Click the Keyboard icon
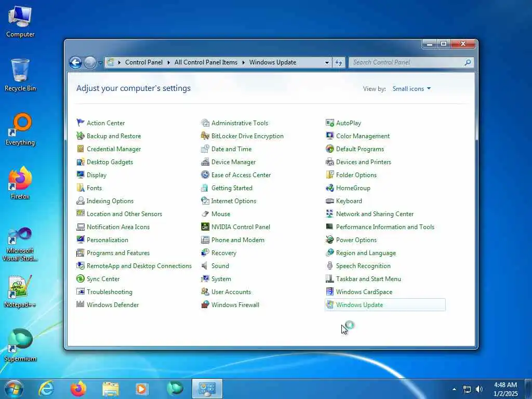 point(330,201)
